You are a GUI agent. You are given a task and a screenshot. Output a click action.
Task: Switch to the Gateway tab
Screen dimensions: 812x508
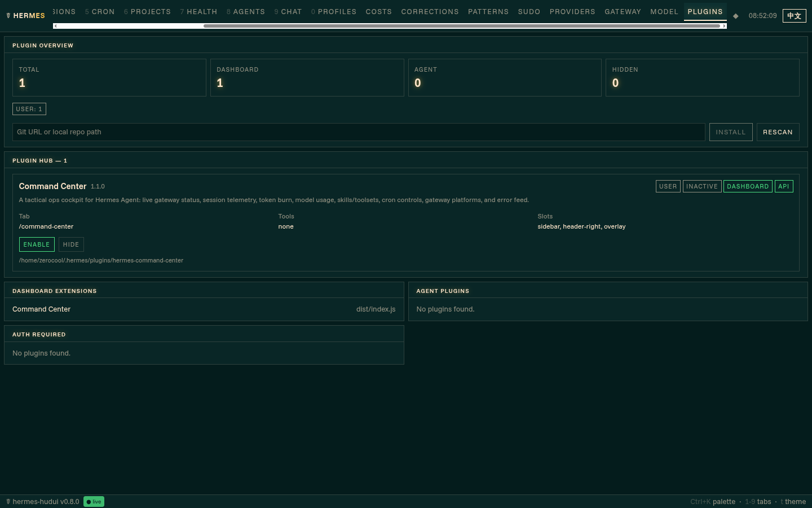(623, 11)
